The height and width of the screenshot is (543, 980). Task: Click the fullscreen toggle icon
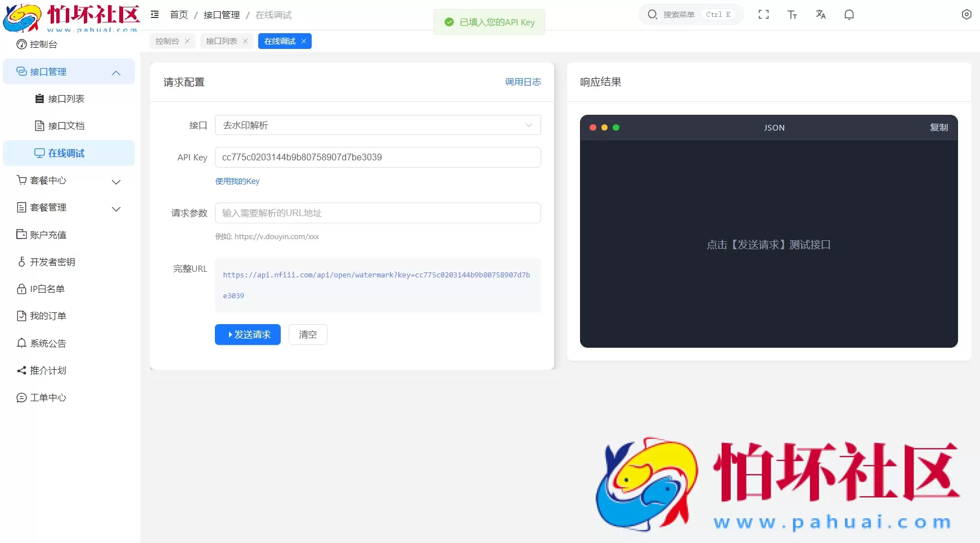click(x=763, y=15)
